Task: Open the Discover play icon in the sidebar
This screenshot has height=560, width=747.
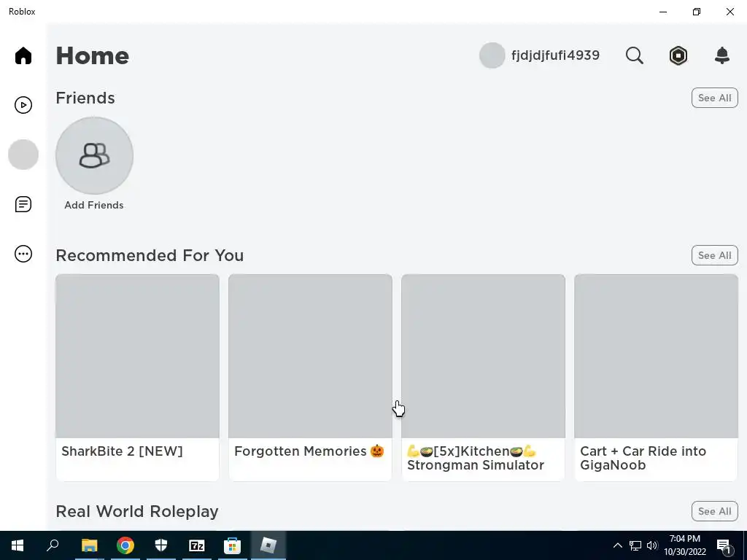Action: [x=23, y=105]
